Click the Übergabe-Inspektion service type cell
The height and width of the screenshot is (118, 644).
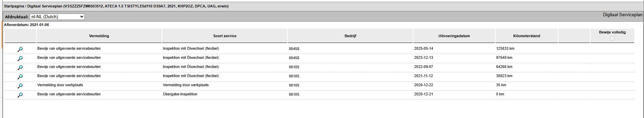180,94
